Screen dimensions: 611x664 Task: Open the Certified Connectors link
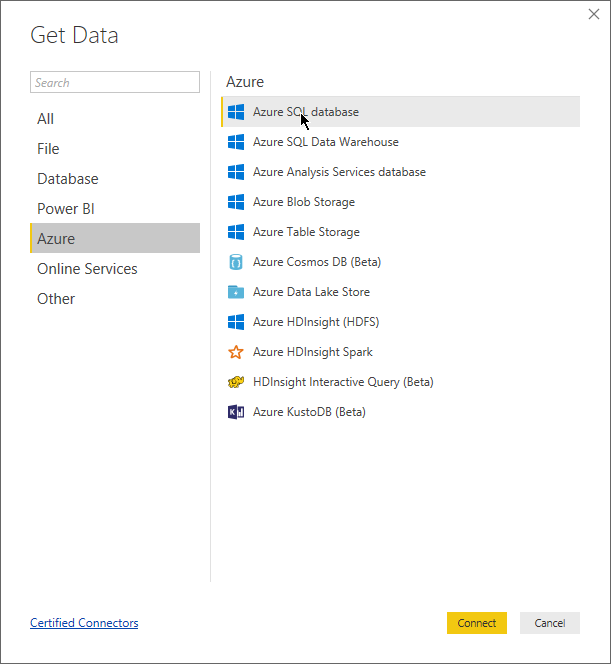(84, 623)
